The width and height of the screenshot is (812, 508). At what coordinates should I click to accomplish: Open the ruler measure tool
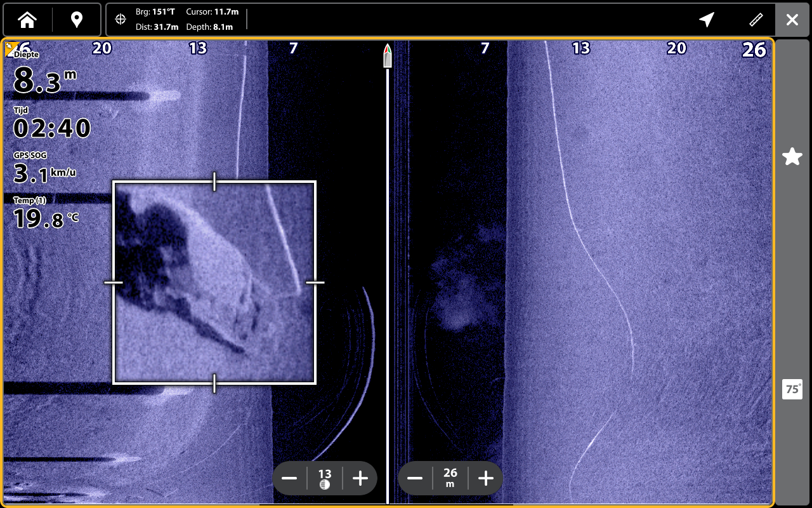coord(756,20)
